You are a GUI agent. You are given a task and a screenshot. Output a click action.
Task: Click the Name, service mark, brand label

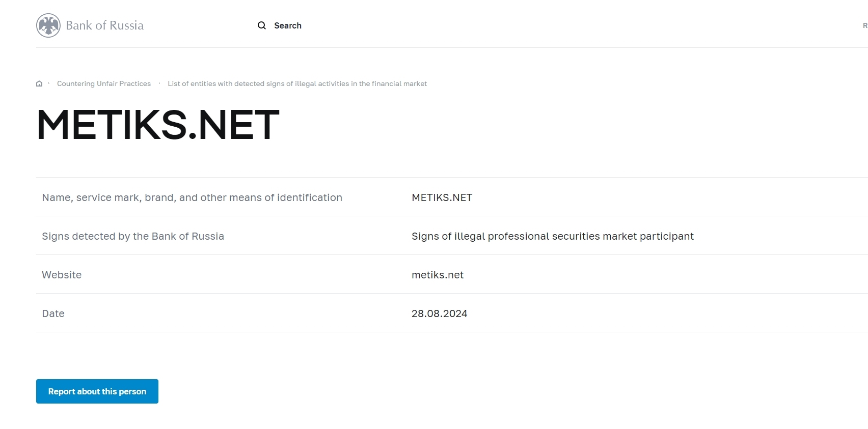coord(192,197)
